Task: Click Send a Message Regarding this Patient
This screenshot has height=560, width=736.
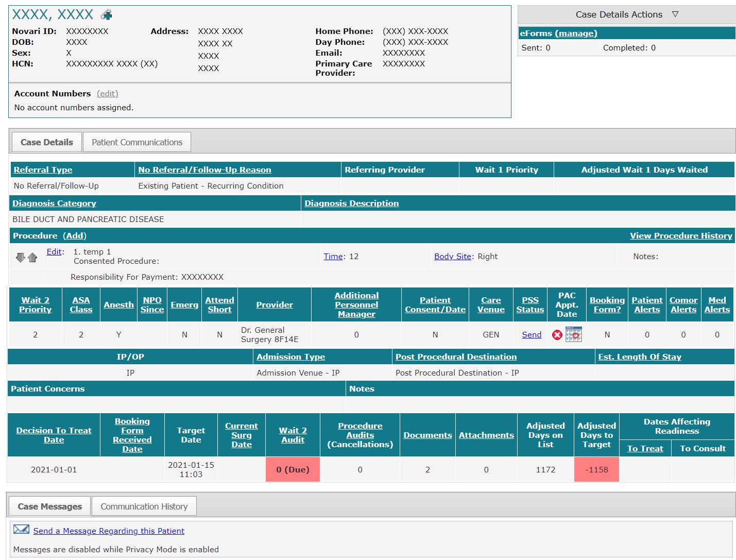Action: [108, 531]
